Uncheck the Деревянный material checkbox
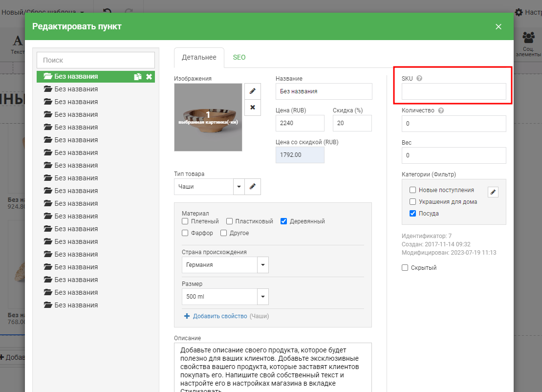 [x=283, y=221]
